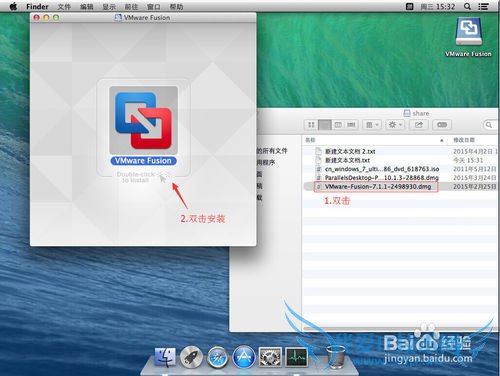This screenshot has width=500, height=376.
Task: Open the 前往 menu
Action: click(x=131, y=6)
